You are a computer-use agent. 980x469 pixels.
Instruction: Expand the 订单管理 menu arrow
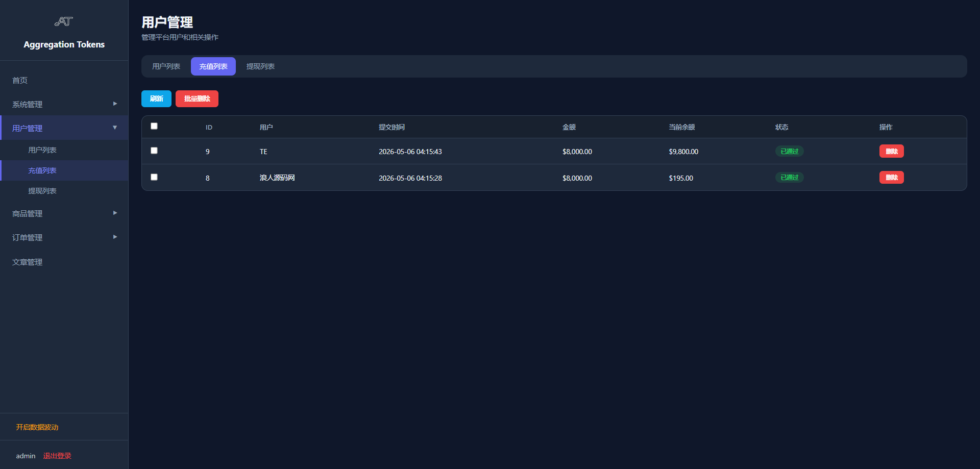pos(115,237)
